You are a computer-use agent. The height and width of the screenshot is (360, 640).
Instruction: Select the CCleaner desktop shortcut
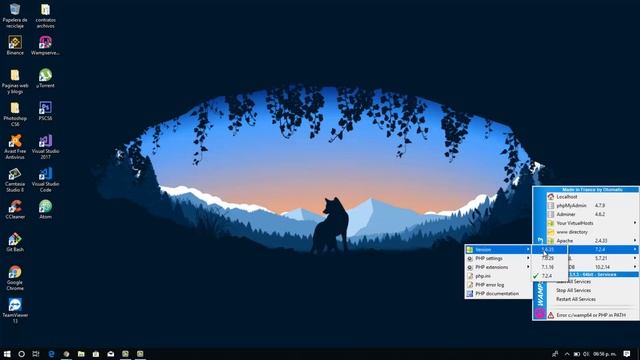[x=15, y=210]
